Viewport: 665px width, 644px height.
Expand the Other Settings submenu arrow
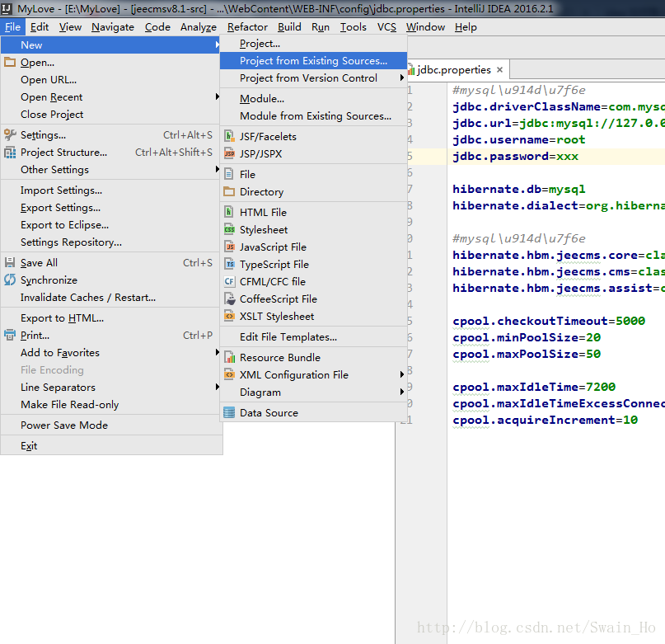tap(217, 169)
